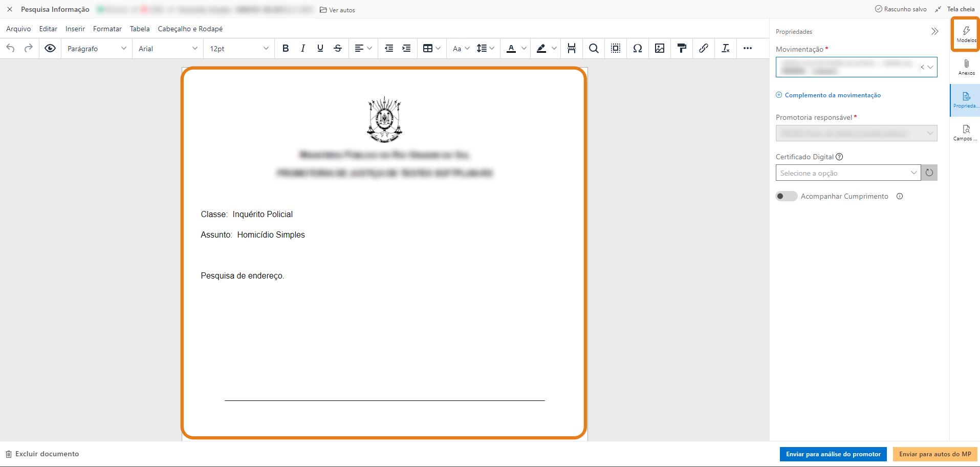This screenshot has height=467, width=980.
Task: Click the find and replace magnifier icon
Action: point(594,48)
